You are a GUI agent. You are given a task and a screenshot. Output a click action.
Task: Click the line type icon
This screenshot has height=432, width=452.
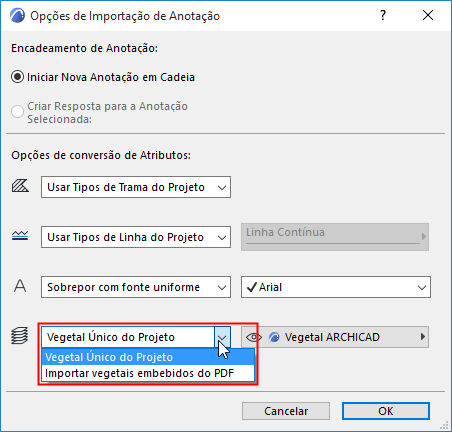pos(20,236)
